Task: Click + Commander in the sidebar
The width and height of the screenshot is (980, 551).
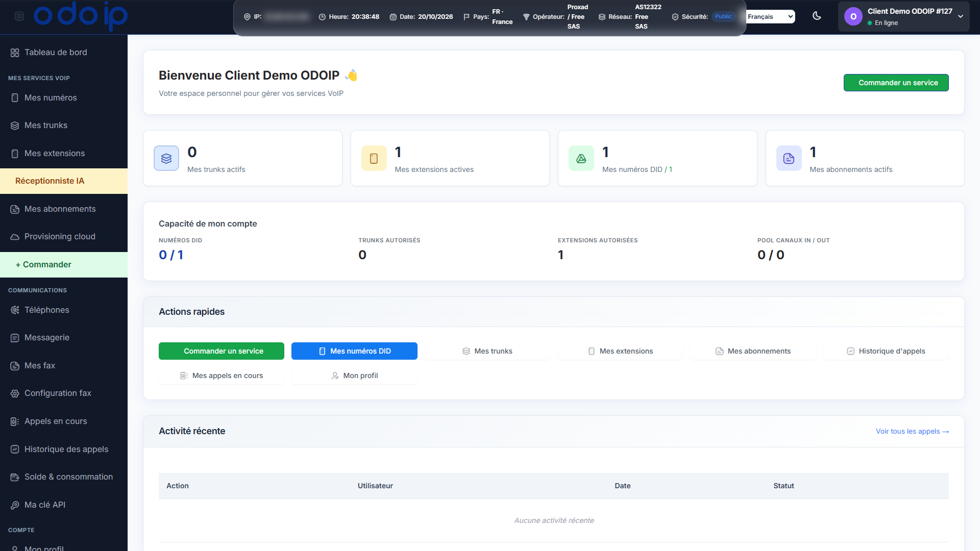Action: 64,264
